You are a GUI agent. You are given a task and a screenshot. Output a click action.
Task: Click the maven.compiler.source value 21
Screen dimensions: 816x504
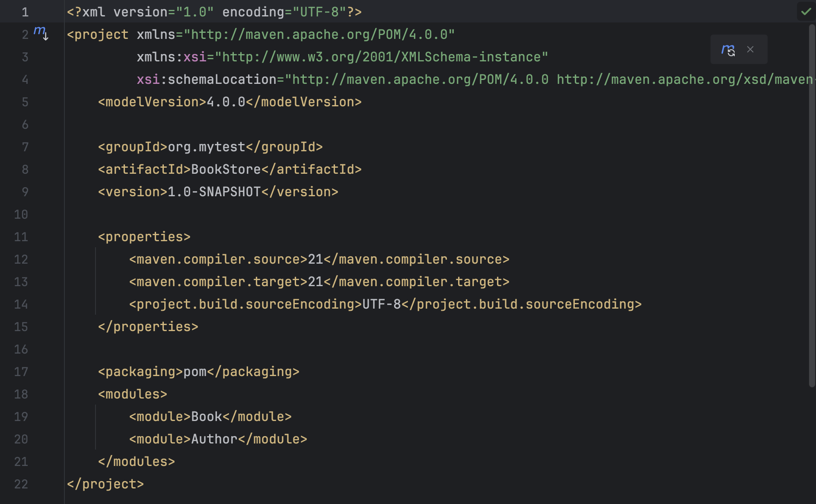[x=316, y=259]
